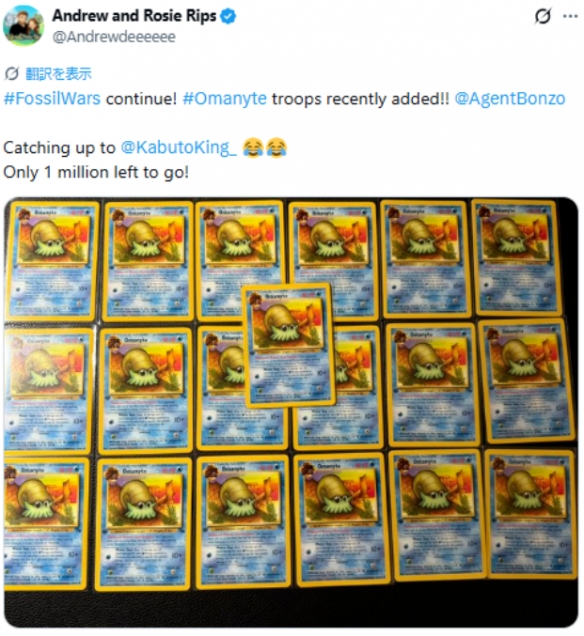Click the small Grok icon beside the translation link
Image resolution: width=584 pixels, height=636 pixels.
tap(11, 73)
